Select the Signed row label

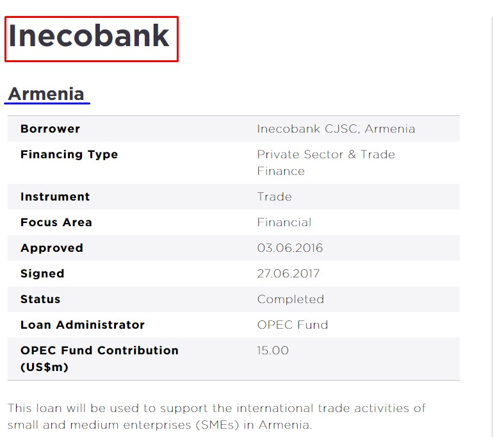coord(42,274)
